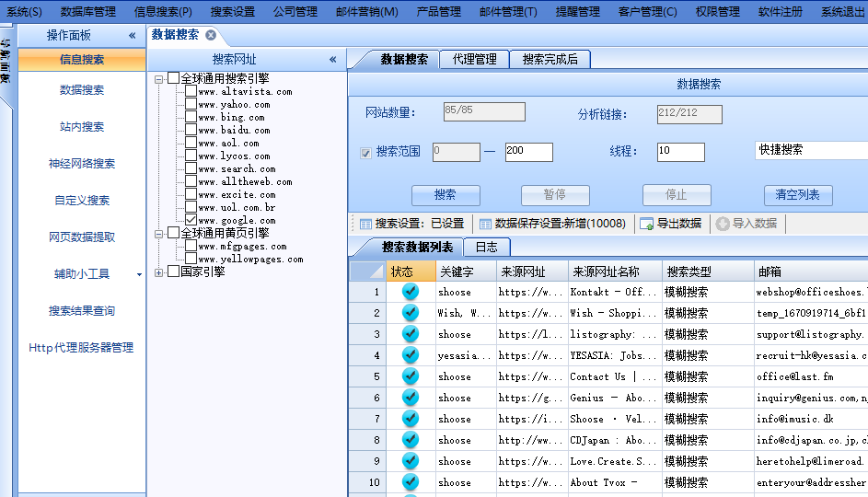Click status checkmark icon in row 3
Viewport: 868px width, 497px height.
tap(411, 334)
